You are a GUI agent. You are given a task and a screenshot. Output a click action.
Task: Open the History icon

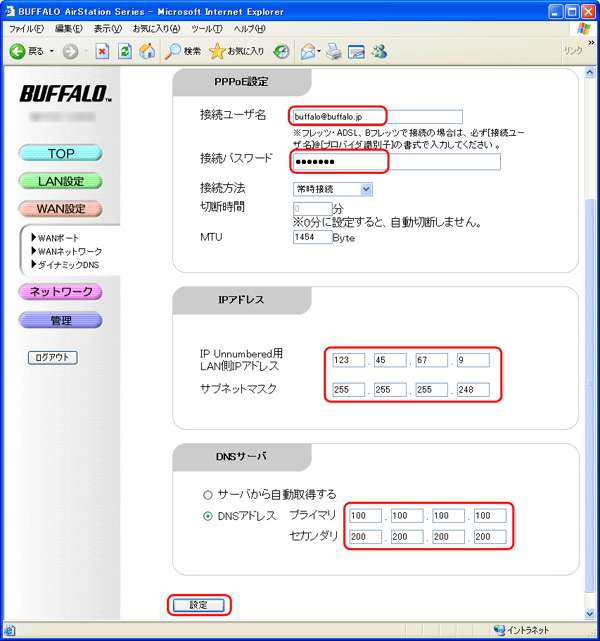(x=281, y=52)
